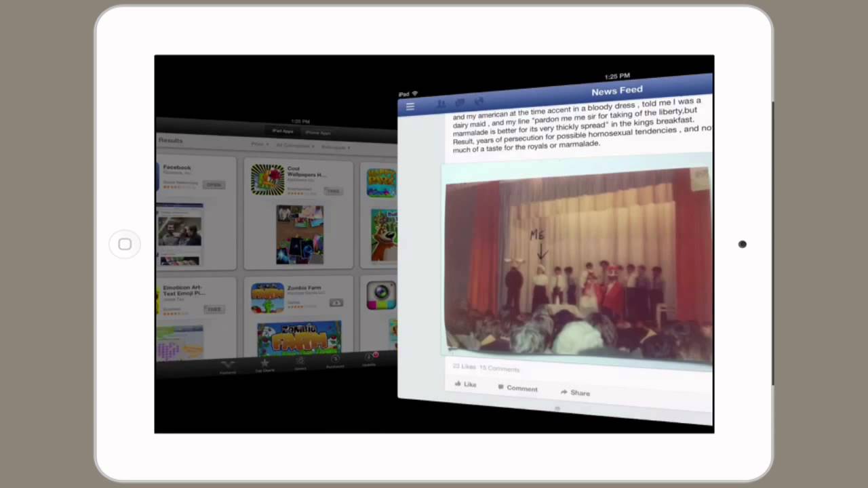Open Genius tab in App Store
The image size is (868, 488).
[300, 363]
